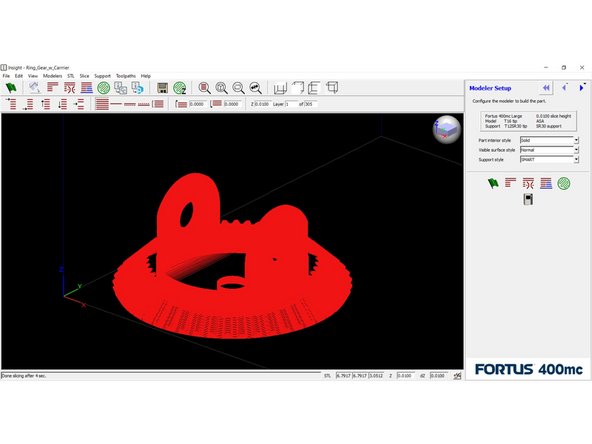Click the Layer number input field
The width and height of the screenshot is (592, 444).
click(x=292, y=104)
